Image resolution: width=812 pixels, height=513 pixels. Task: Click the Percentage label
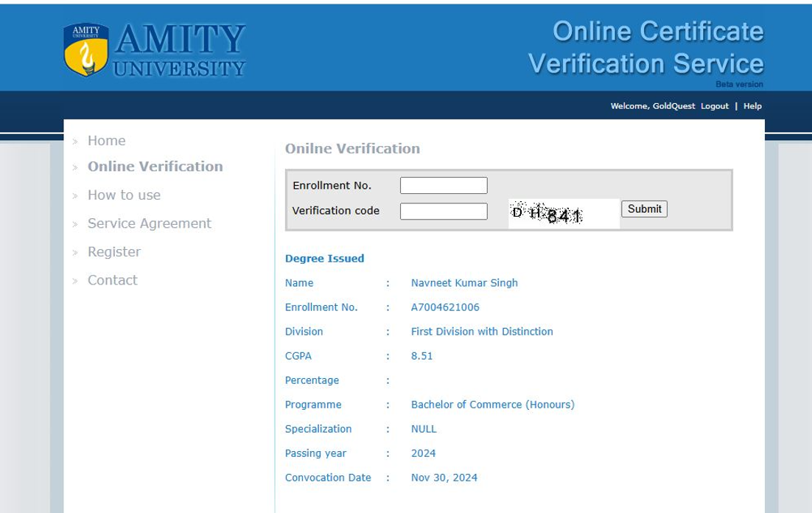312,380
